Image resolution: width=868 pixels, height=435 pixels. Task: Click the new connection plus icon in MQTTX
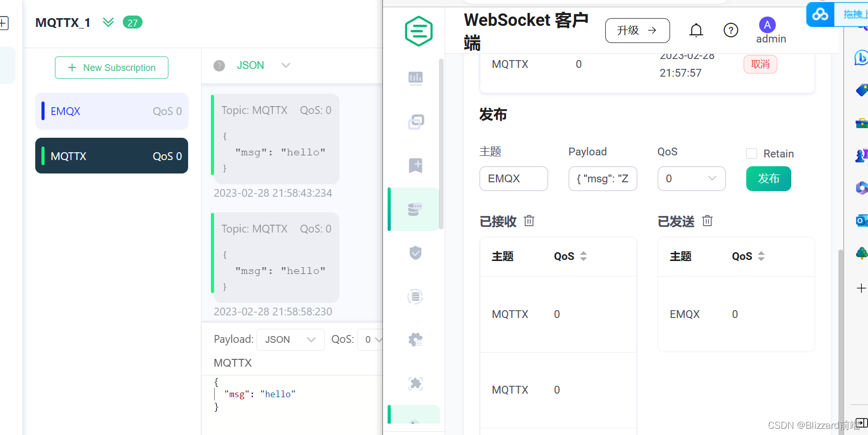[4, 23]
